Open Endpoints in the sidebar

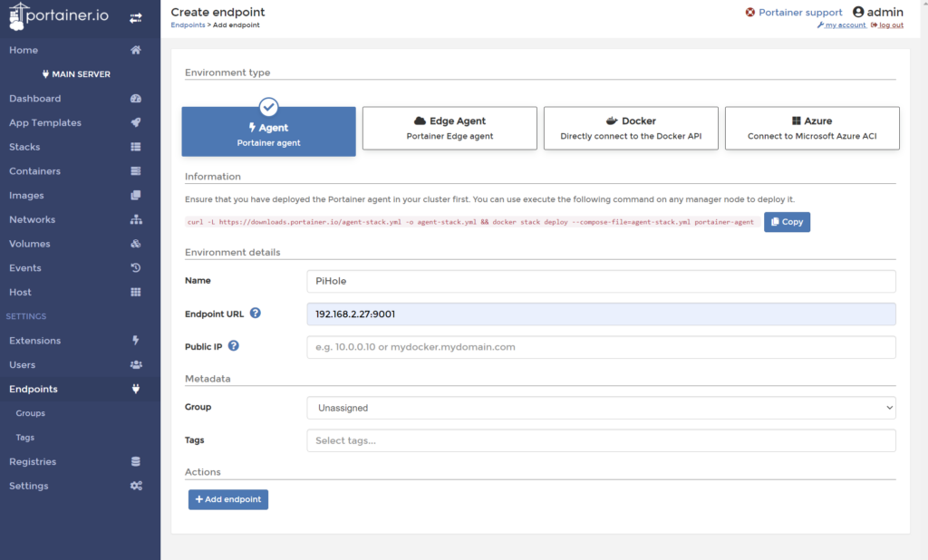pyautogui.click(x=80, y=389)
